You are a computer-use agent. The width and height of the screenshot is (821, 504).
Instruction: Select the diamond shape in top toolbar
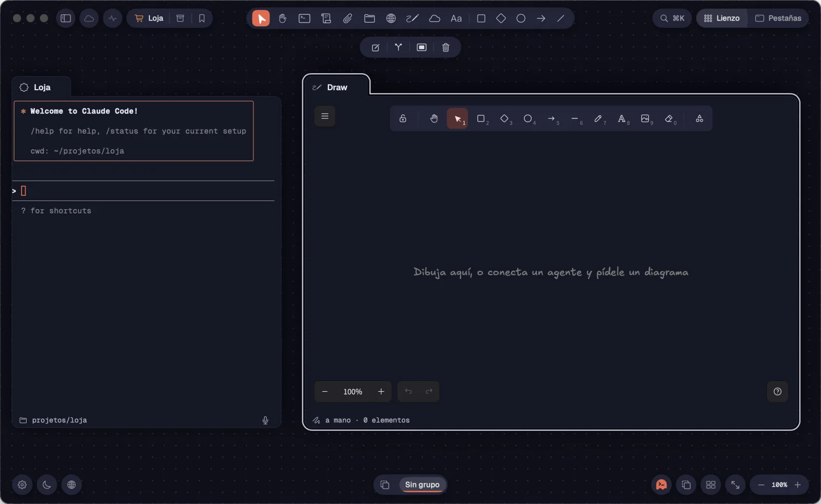501,18
